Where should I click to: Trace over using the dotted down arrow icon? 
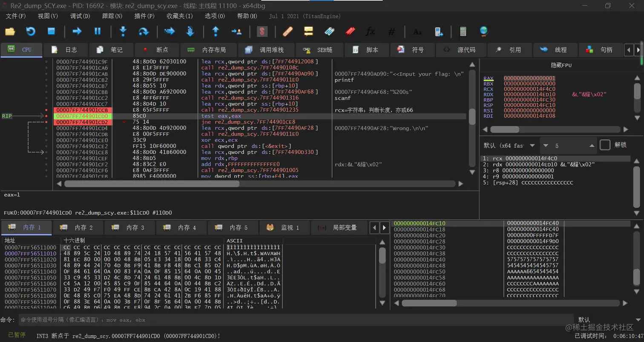pos(190,32)
